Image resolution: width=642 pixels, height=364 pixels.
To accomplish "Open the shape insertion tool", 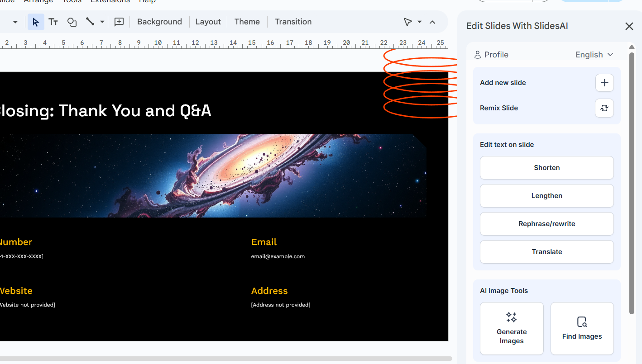I will (72, 22).
